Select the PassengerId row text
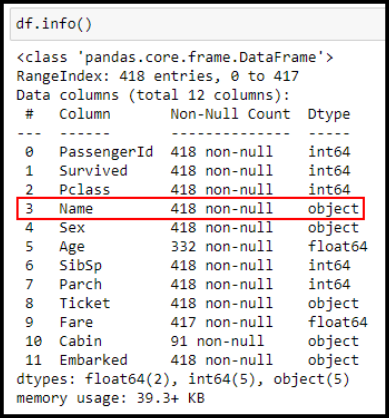389x418 pixels. (x=187, y=152)
